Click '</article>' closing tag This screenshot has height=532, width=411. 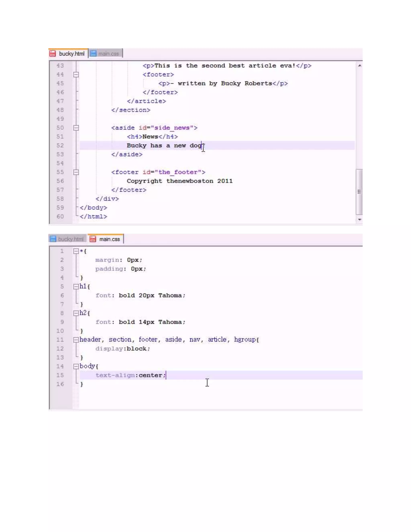click(x=146, y=101)
